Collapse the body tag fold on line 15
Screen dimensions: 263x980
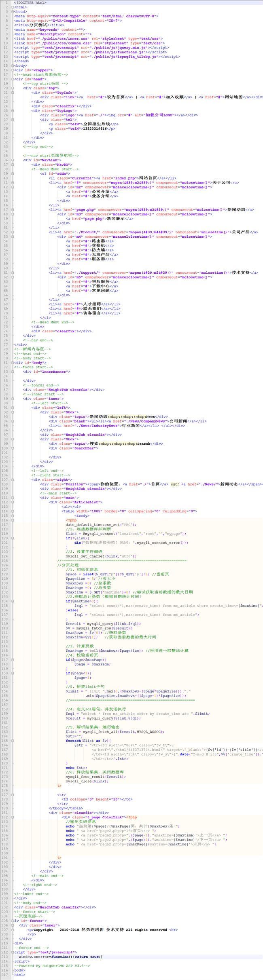click(x=13, y=66)
